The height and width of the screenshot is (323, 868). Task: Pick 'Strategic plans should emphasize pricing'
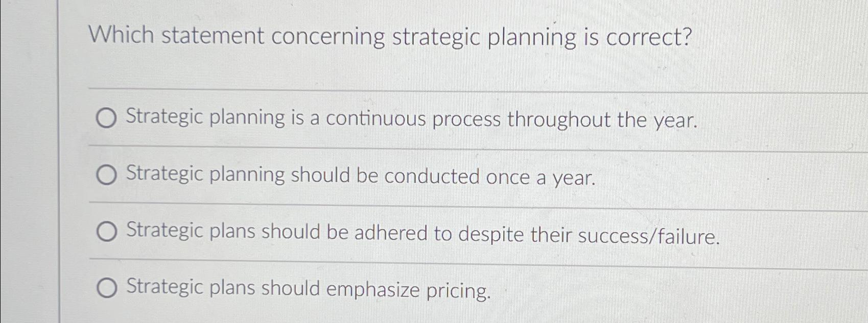pos(106,289)
